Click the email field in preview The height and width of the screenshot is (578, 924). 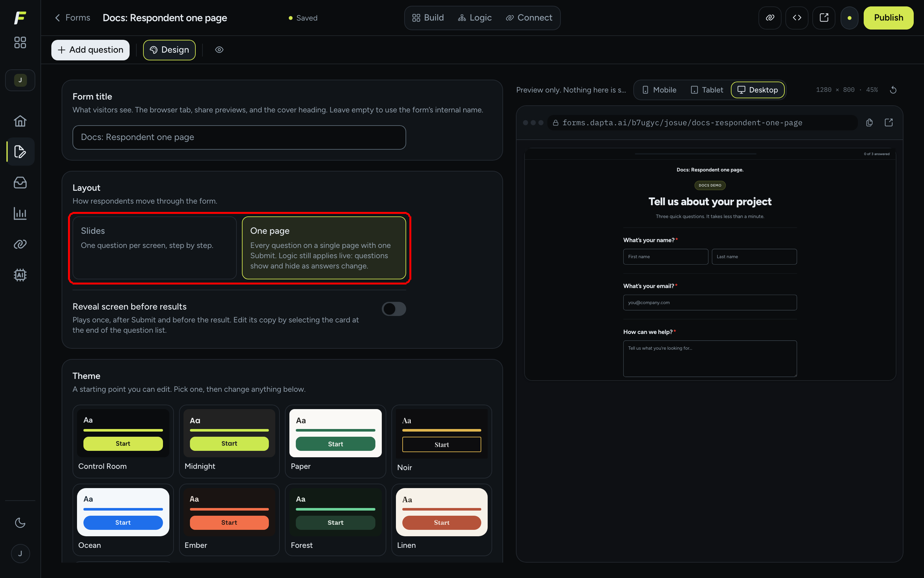710,302
